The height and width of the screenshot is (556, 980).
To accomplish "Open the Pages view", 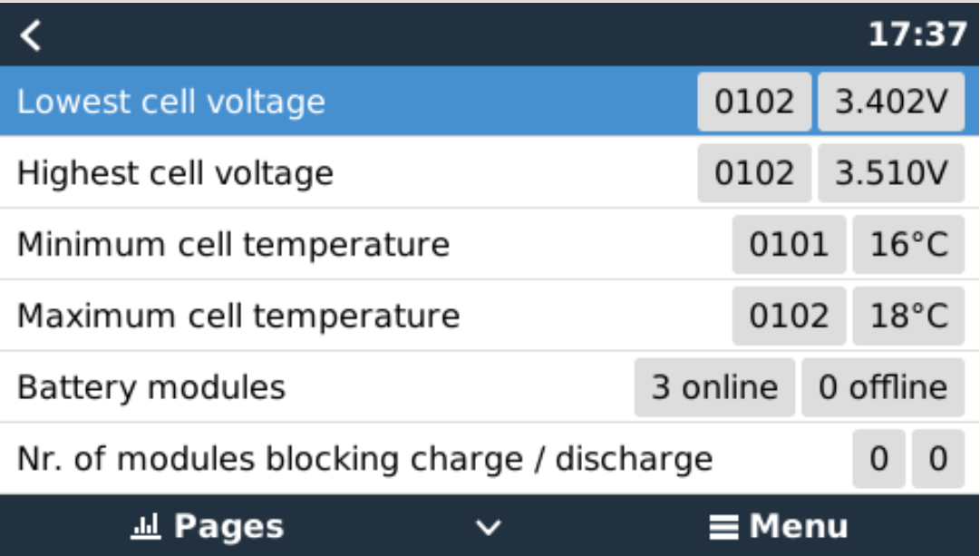I will point(208,526).
